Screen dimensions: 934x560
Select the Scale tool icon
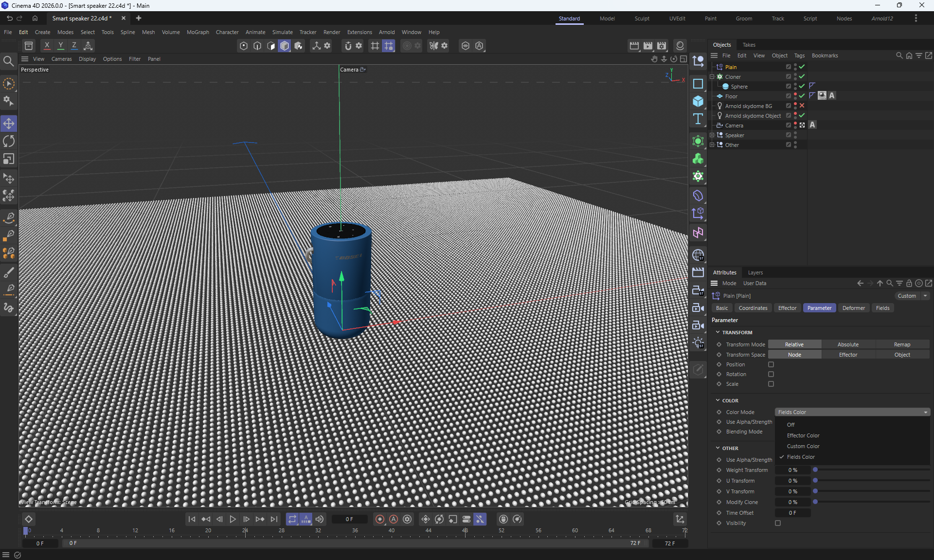pyautogui.click(x=9, y=159)
